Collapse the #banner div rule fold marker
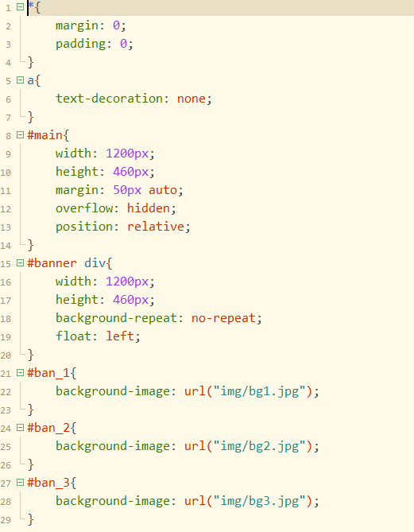The width and height of the screenshot is (414, 532). pyautogui.click(x=21, y=263)
